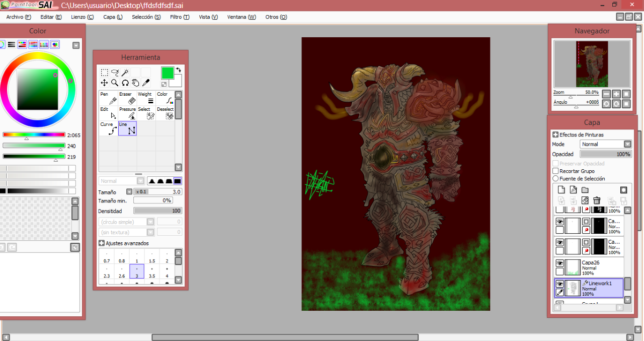Click the transparent color swatch icon
Screen dimensions: 644x341
pyautogui.click(x=164, y=84)
